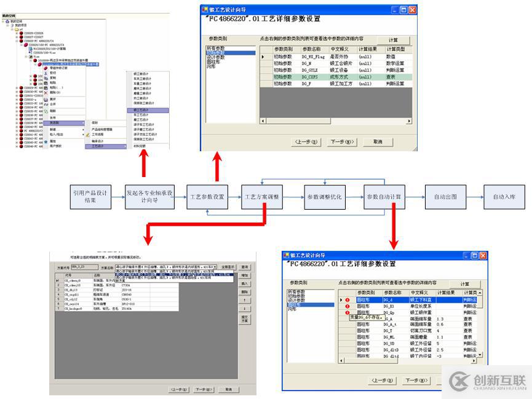Image resolution: width=532 pixels, height=399 pixels.
Task: Click error icon on DG_Qp row
Action: [347, 312]
